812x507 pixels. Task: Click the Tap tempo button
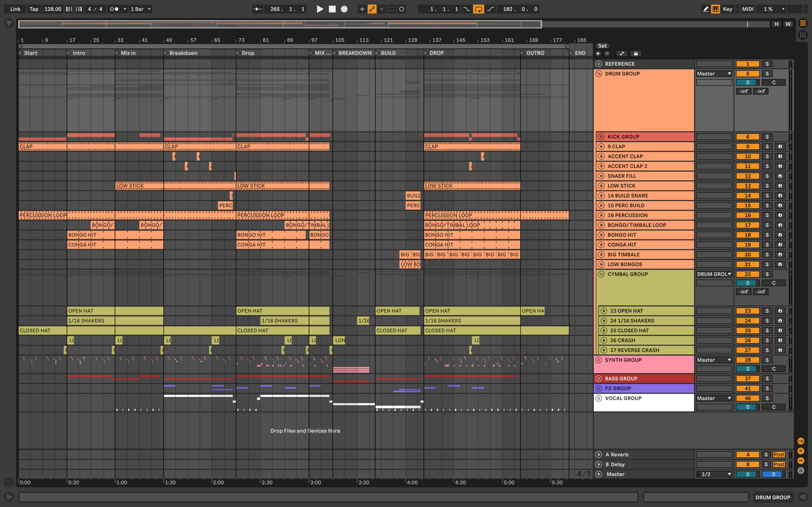point(34,9)
